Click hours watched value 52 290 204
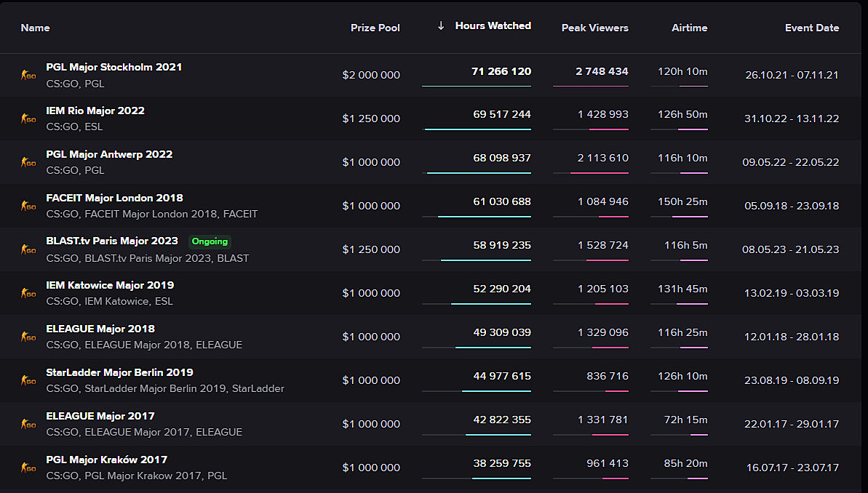Image resolution: width=868 pixels, height=493 pixels. pos(502,289)
